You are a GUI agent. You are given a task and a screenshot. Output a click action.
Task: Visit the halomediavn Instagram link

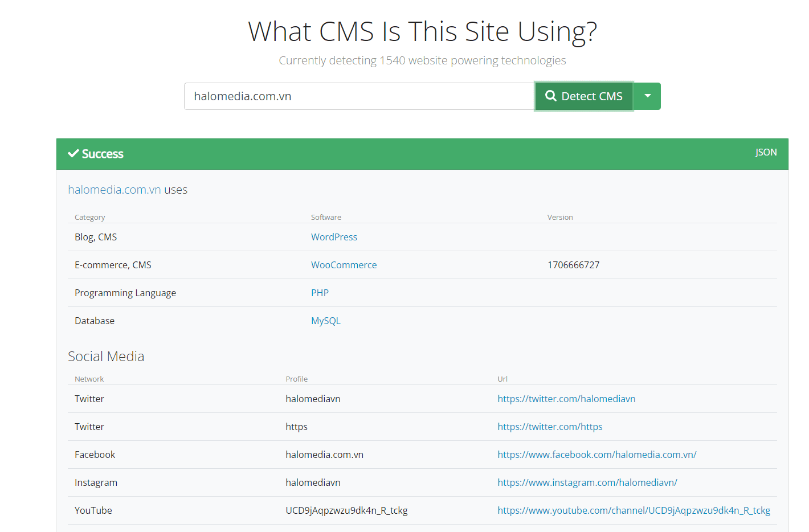[x=587, y=482]
